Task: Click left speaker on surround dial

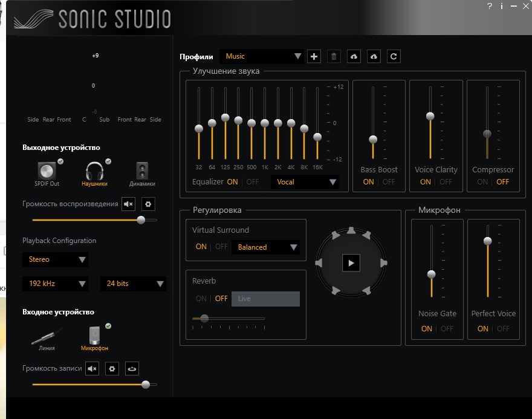Action: 319,263
